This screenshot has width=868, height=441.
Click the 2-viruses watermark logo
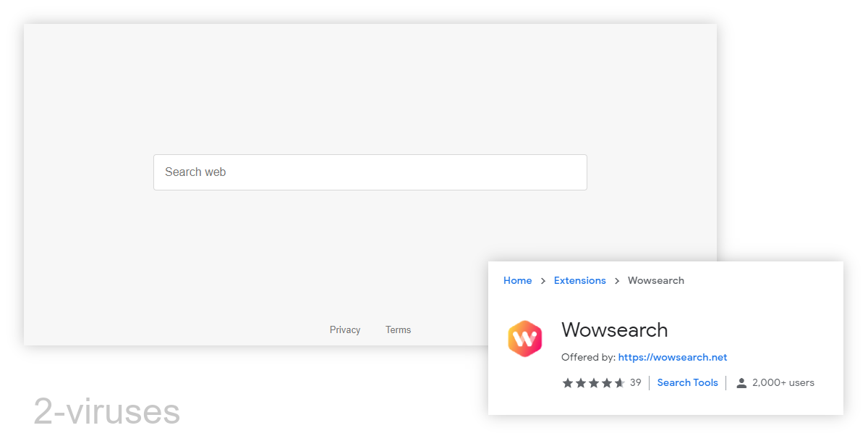106,411
